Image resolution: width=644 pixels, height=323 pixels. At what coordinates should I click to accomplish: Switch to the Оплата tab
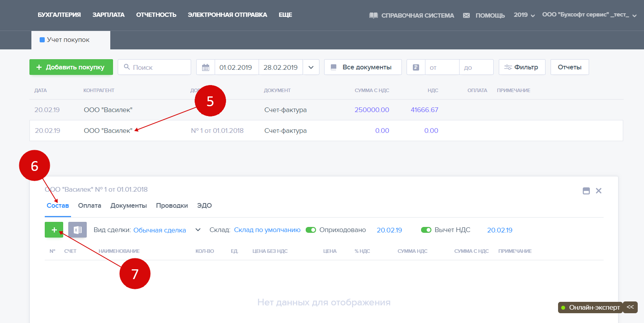[89, 205]
